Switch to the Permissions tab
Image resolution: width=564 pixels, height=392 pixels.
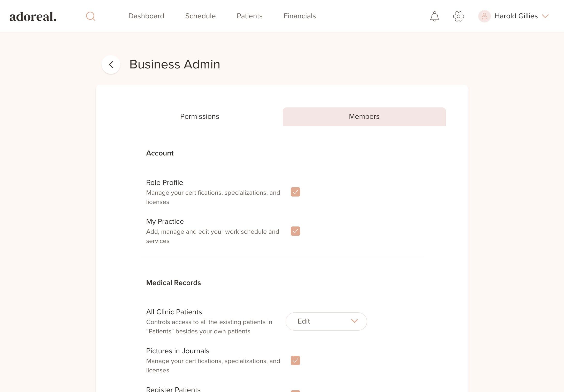(x=200, y=116)
